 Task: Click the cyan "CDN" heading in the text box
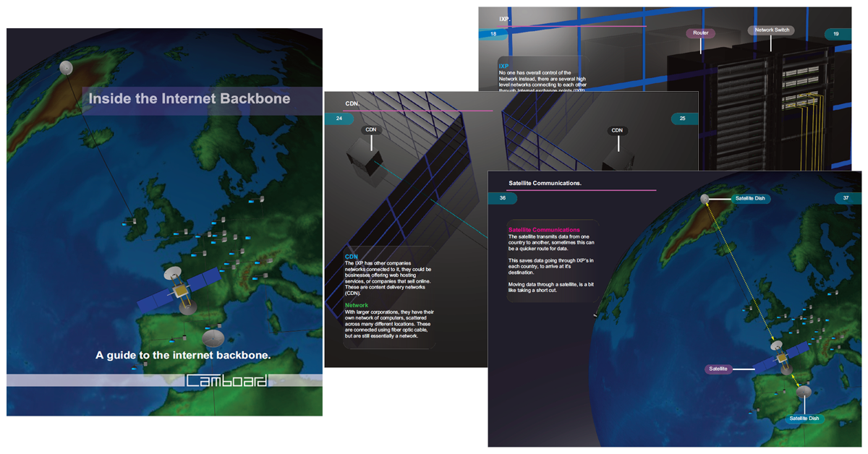tap(352, 257)
